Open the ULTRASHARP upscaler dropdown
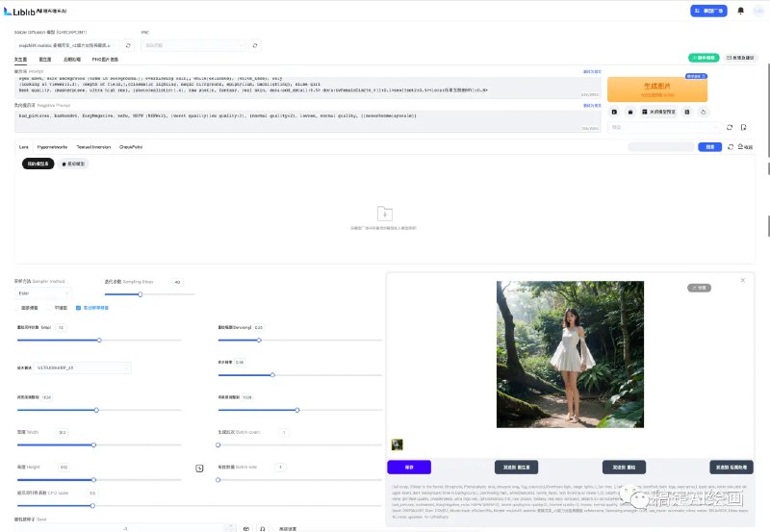 (x=82, y=367)
